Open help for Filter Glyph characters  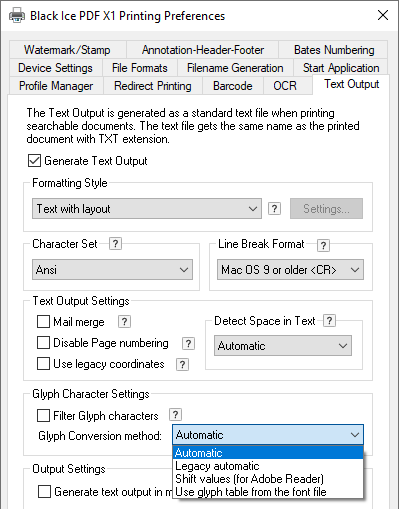pyautogui.click(x=175, y=415)
